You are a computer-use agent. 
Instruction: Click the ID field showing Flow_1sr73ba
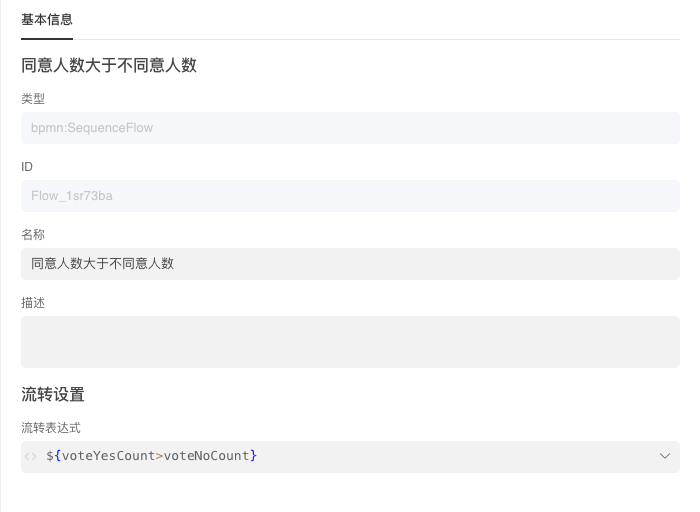[350, 196]
